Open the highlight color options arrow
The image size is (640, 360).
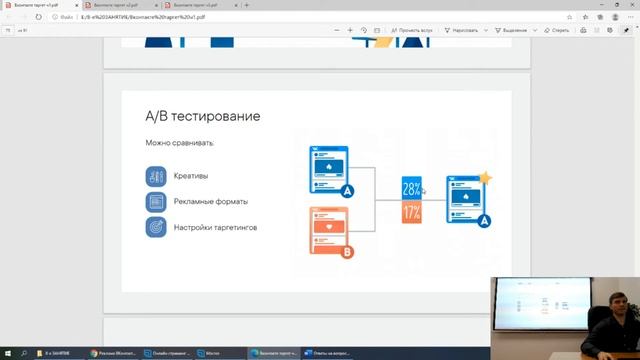coord(535,30)
